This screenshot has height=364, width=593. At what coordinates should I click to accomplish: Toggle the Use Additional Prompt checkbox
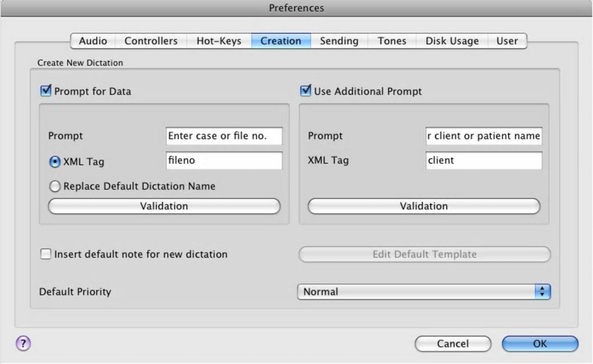point(306,91)
